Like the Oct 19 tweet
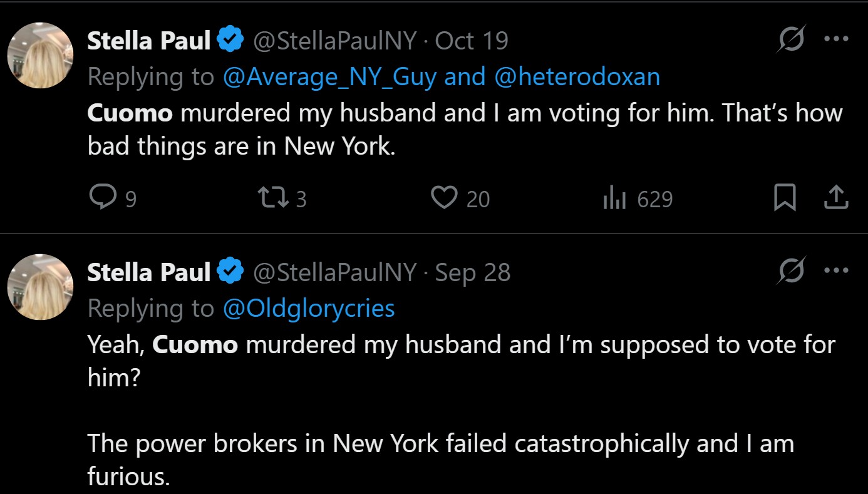 pos(444,198)
